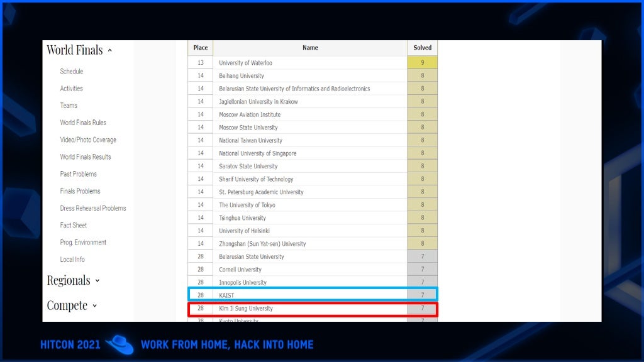
Task: Open the Activities page
Action: [x=72, y=89]
